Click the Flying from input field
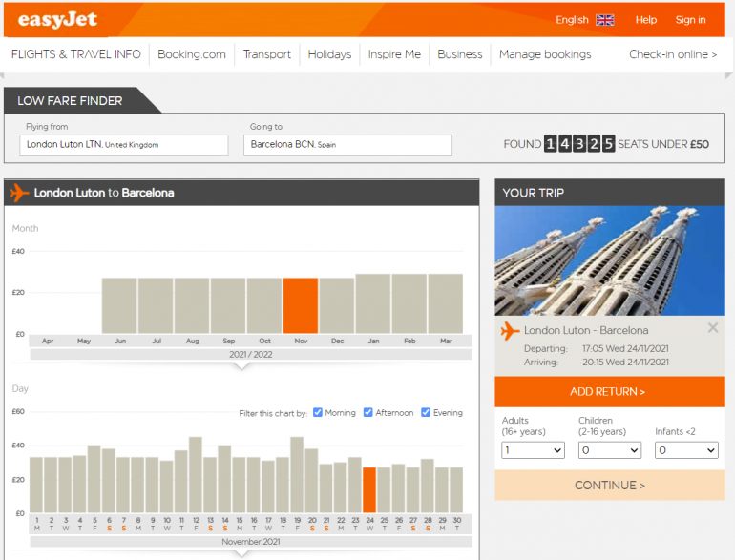735x560 pixels. [x=124, y=145]
